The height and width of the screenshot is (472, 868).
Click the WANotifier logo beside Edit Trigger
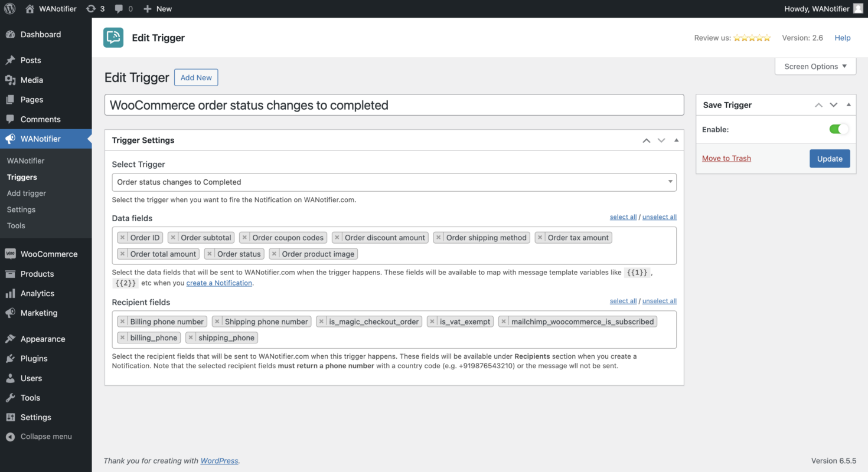(113, 38)
